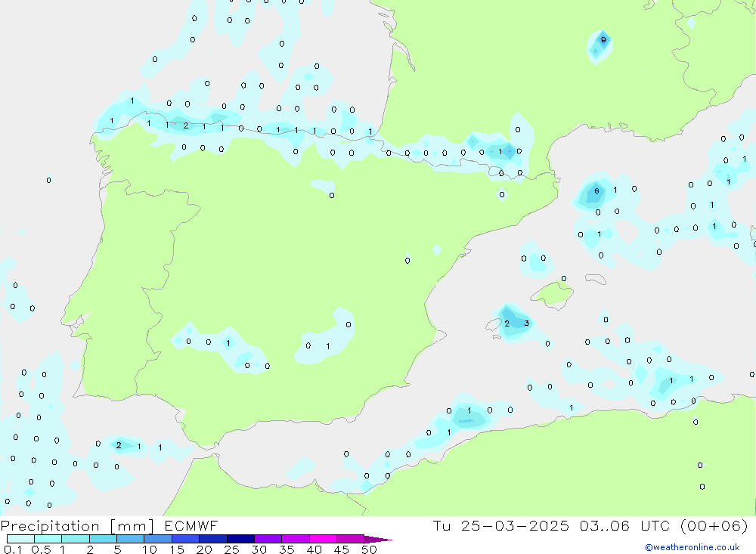
Task: Click the '03..06 UTC' time range text
Action: click(x=624, y=526)
